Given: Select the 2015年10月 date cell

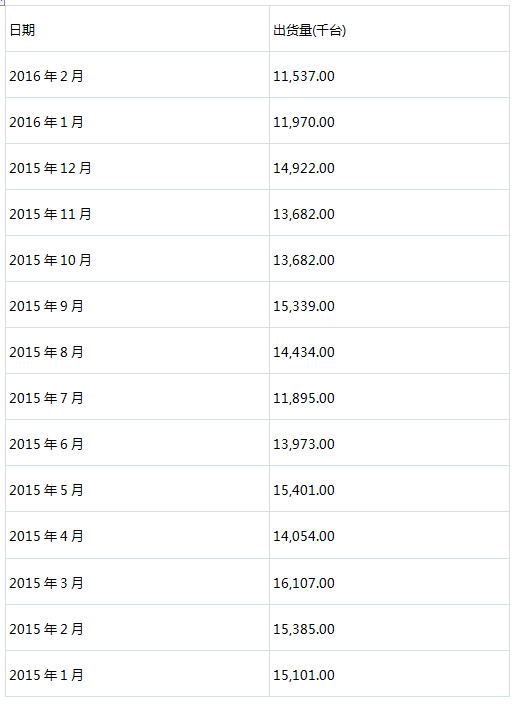Looking at the screenshot, I should [137, 259].
